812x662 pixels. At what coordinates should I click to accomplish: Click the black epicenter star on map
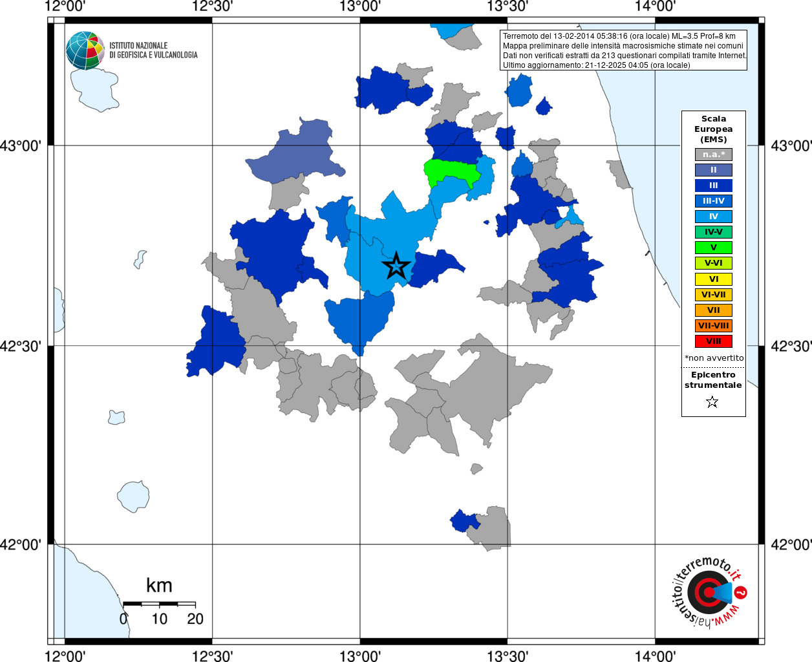pyautogui.click(x=396, y=266)
